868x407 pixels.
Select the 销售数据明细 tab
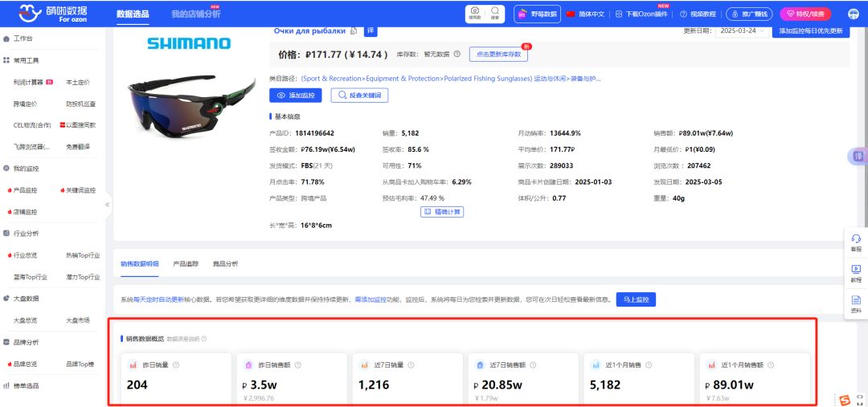coord(140,264)
